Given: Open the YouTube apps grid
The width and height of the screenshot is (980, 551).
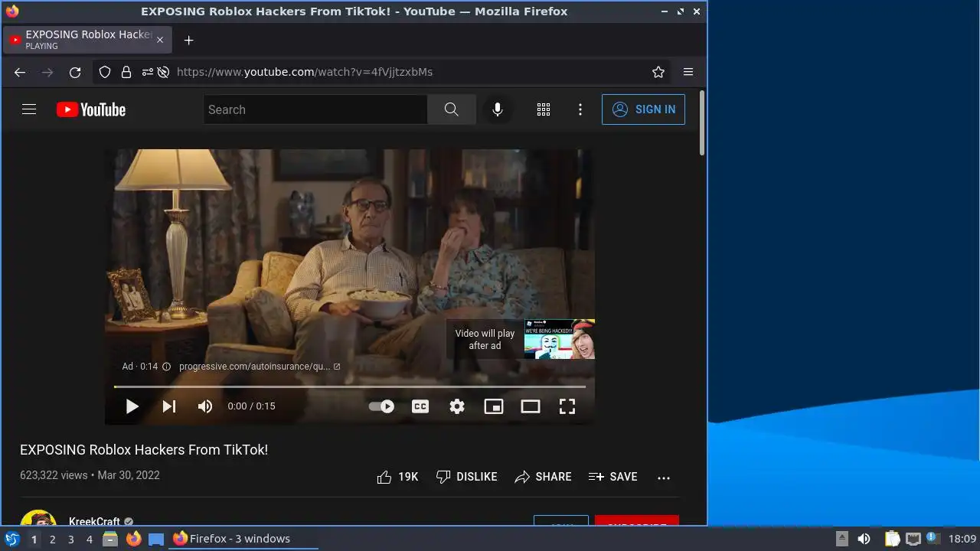Looking at the screenshot, I should 544,109.
